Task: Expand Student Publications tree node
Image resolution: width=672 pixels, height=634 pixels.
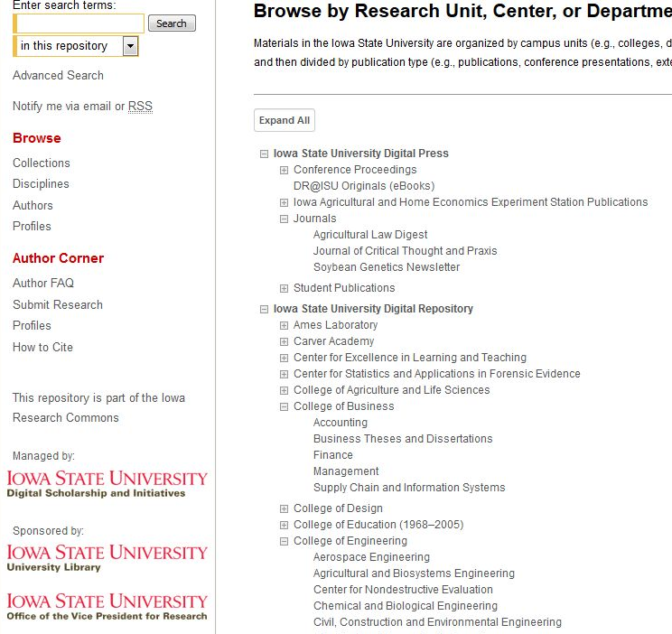Action: [284, 289]
